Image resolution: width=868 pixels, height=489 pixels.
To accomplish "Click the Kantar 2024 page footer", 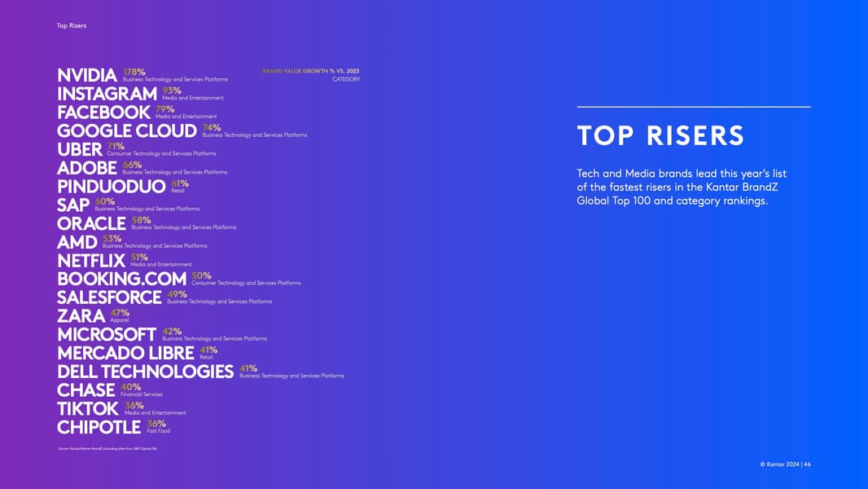I will point(785,465).
